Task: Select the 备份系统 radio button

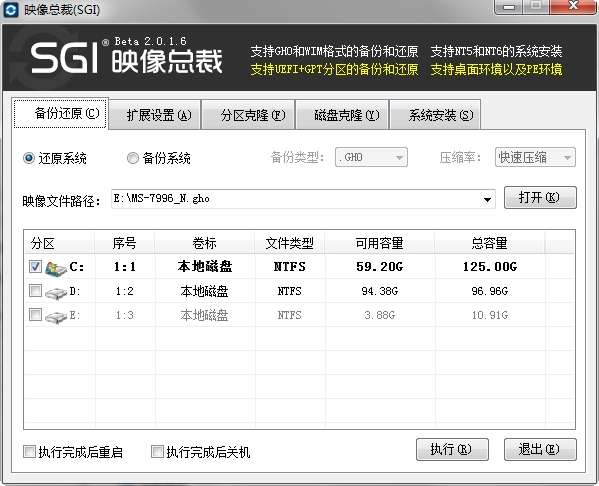Action: pyautogui.click(x=133, y=158)
